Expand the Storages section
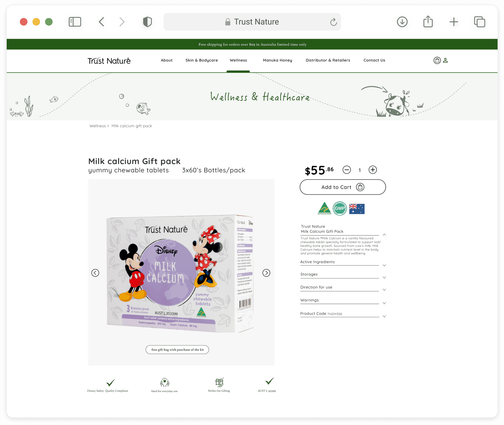Image resolution: width=504 pixels, height=425 pixels. 384,277
